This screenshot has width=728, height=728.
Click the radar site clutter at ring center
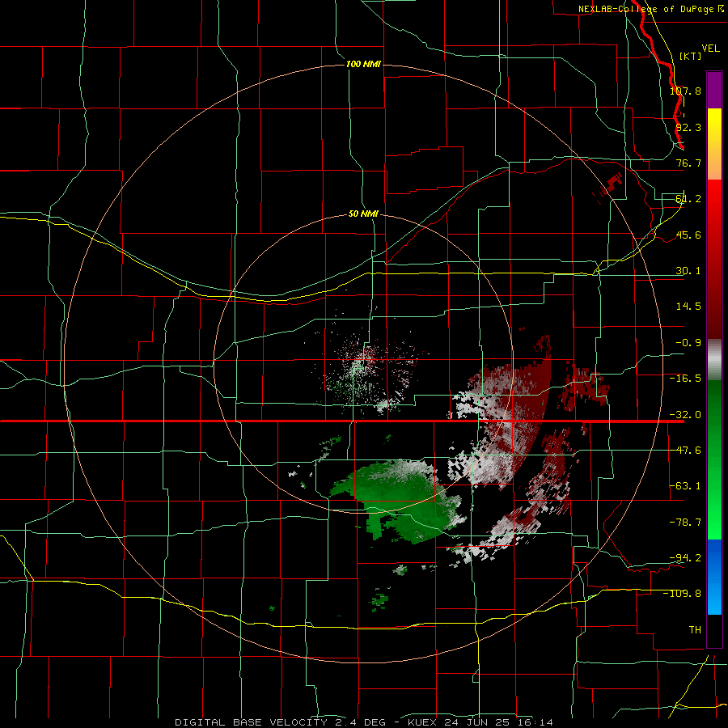(x=365, y=366)
